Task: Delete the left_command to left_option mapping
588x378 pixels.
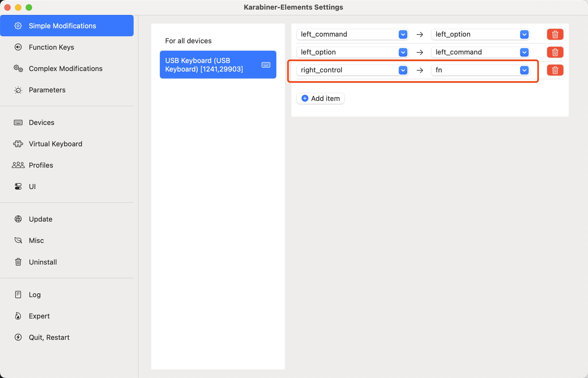Action: pos(555,34)
